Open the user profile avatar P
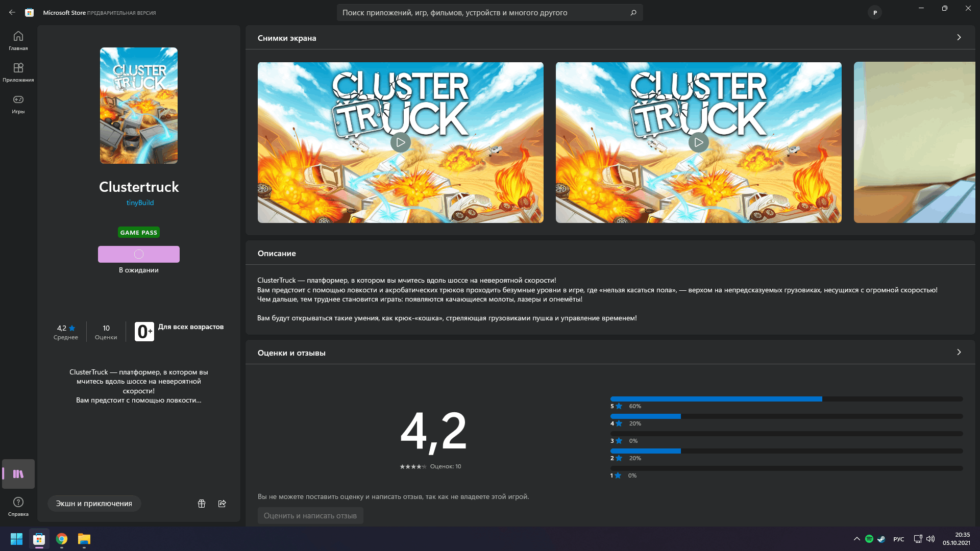Image resolution: width=980 pixels, height=551 pixels. pos(875,13)
